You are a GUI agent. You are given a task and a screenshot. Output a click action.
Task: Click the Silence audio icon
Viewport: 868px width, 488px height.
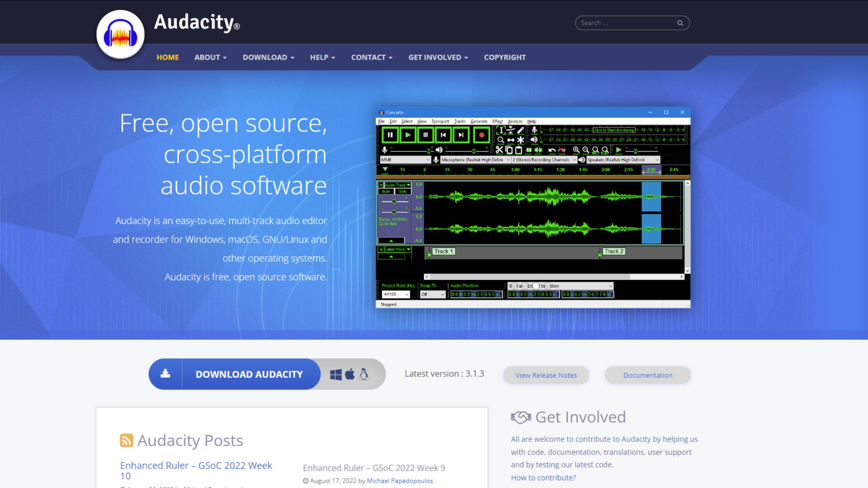click(x=538, y=150)
